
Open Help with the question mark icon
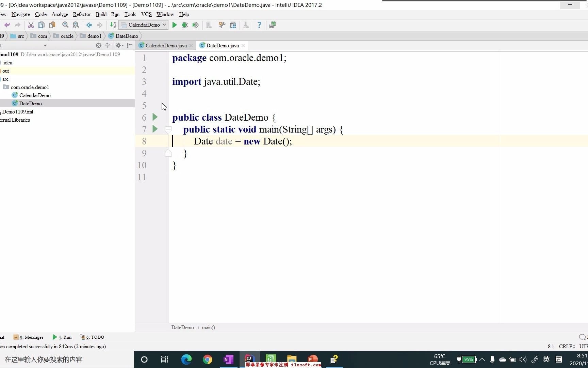(259, 25)
